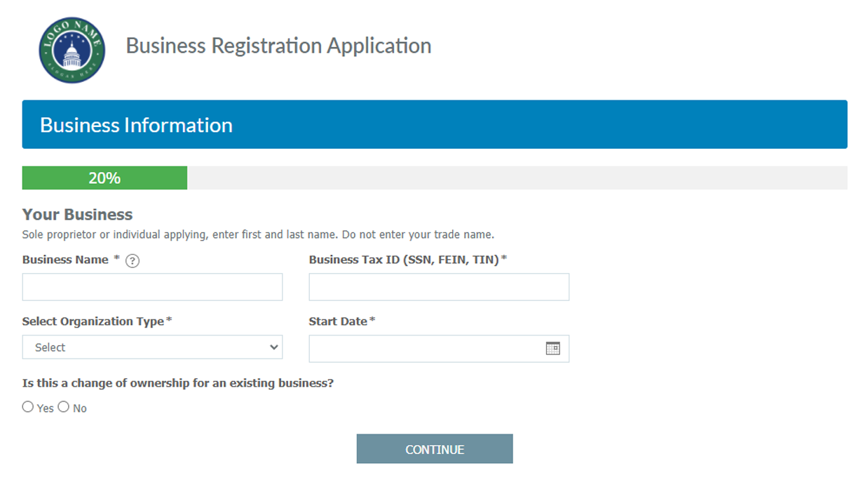868x487 pixels.
Task: Focus the Business Tax ID input
Action: click(x=439, y=287)
